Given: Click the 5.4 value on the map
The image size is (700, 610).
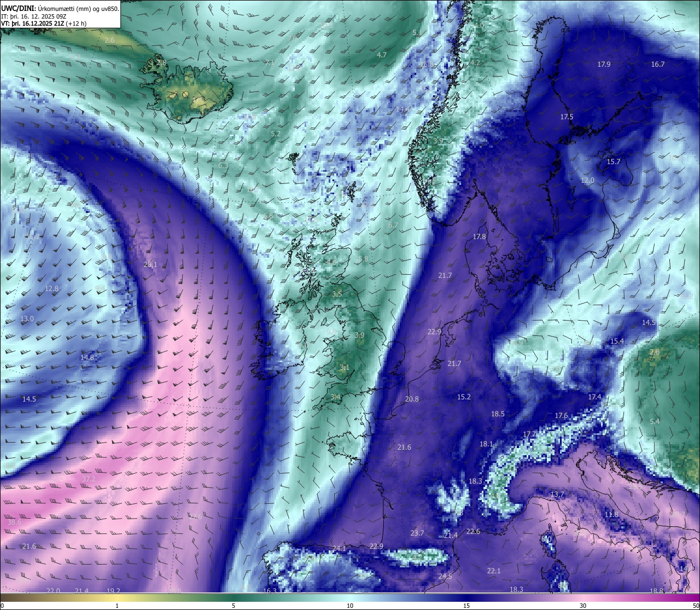Looking at the screenshot, I should 655,421.
